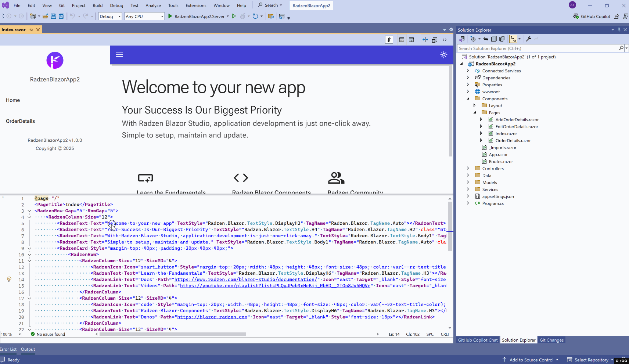The image size is (629, 364).
Task: Click the fit-to-width arrows icon in designer
Action: click(x=425, y=40)
